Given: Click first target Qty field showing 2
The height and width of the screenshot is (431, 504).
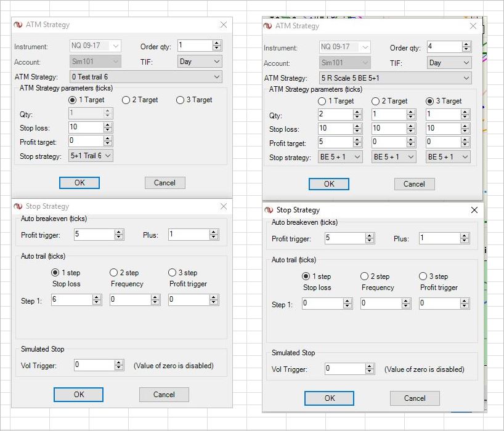Looking at the screenshot, I should tap(335, 114).
